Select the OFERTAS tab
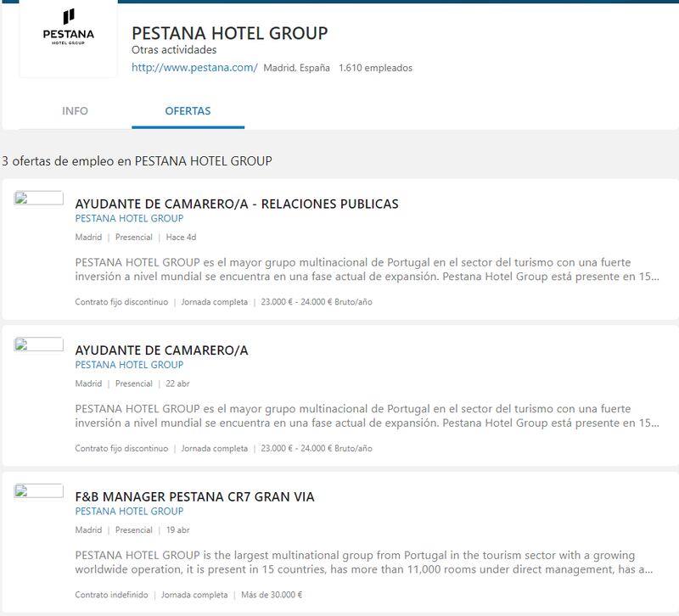Image resolution: width=679 pixels, height=616 pixels. point(188,111)
